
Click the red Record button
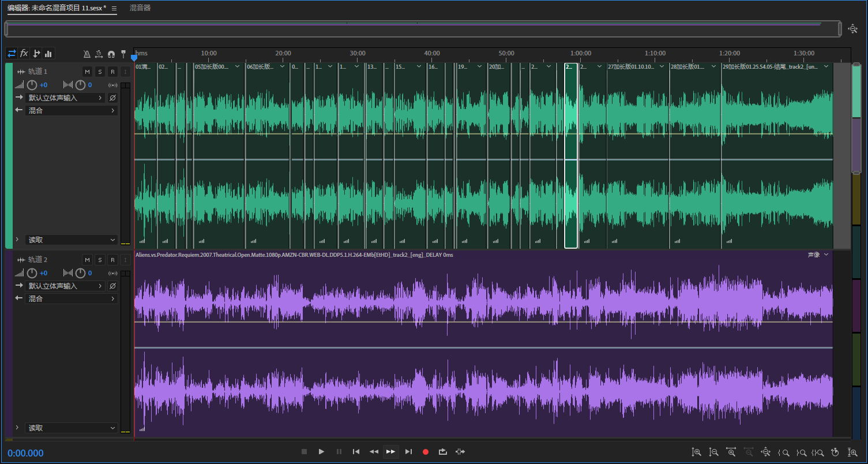(426, 452)
